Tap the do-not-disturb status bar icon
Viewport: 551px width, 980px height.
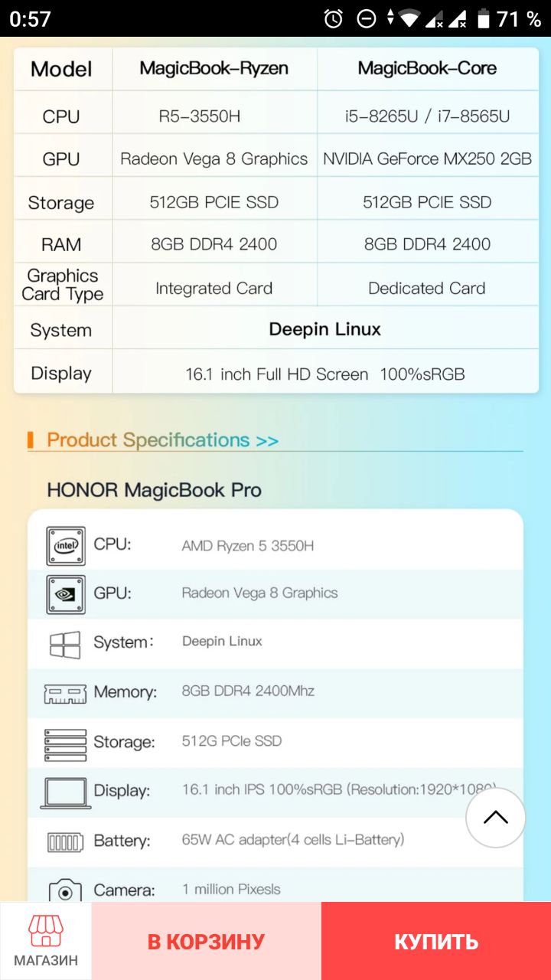[x=367, y=18]
